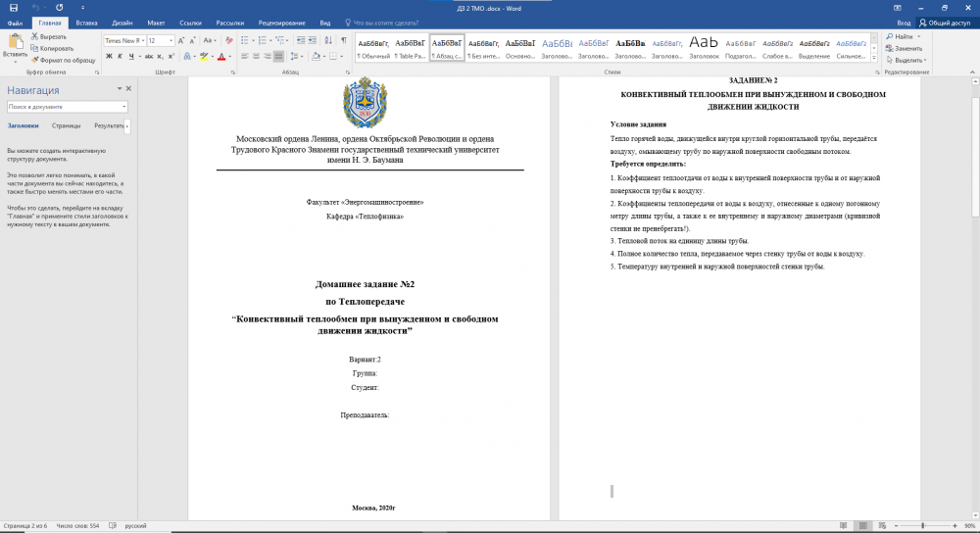
Task: Click the Поиск в документе search field
Action: coord(63,106)
